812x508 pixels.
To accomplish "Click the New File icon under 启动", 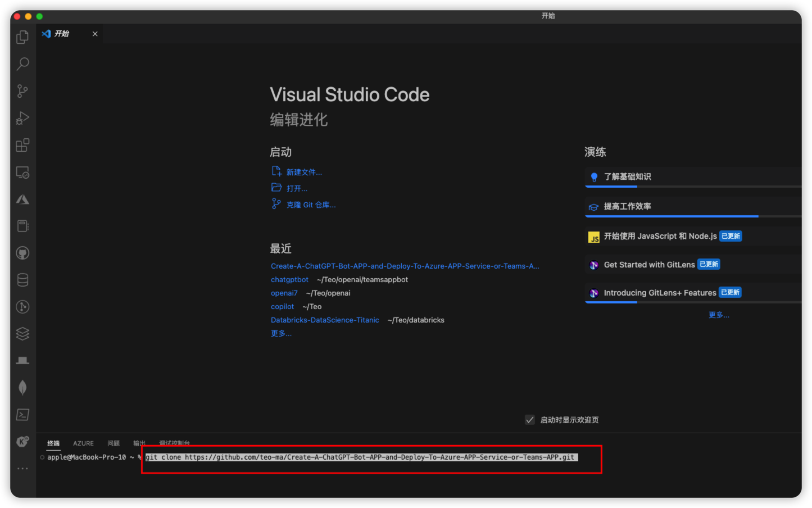I will click(276, 171).
